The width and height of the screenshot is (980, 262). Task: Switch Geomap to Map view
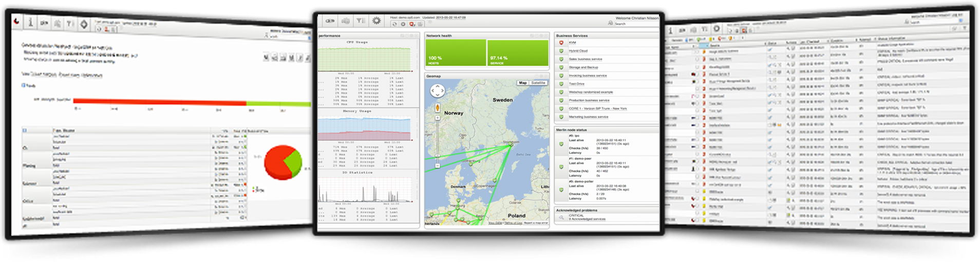[523, 83]
